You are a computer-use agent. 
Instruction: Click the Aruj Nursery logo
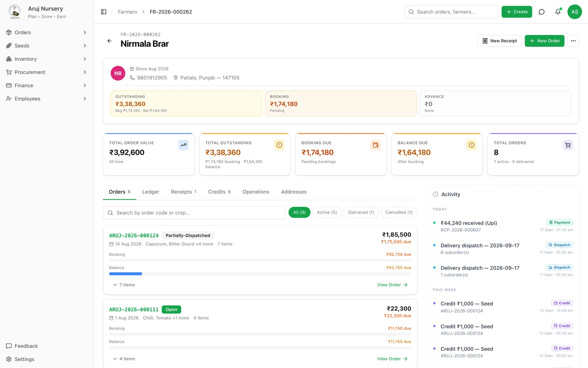point(14,12)
